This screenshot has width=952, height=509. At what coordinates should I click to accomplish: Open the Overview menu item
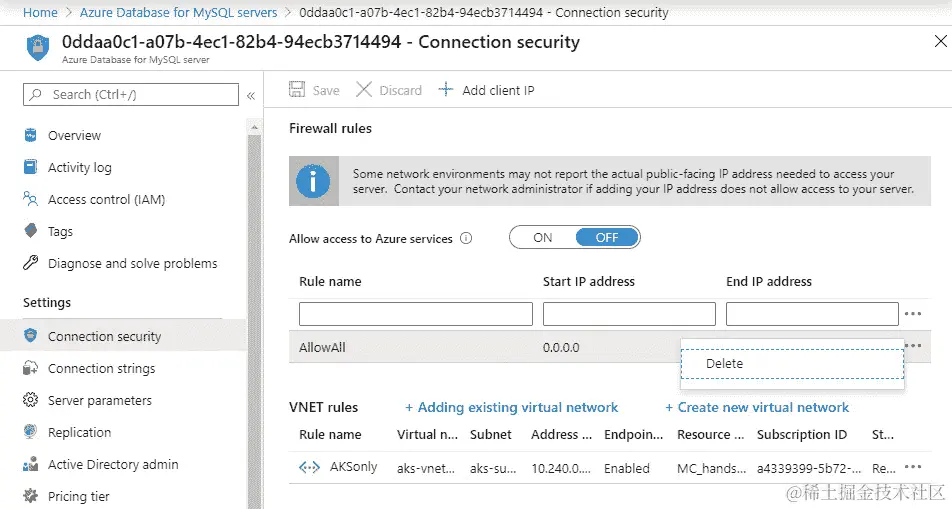[75, 135]
